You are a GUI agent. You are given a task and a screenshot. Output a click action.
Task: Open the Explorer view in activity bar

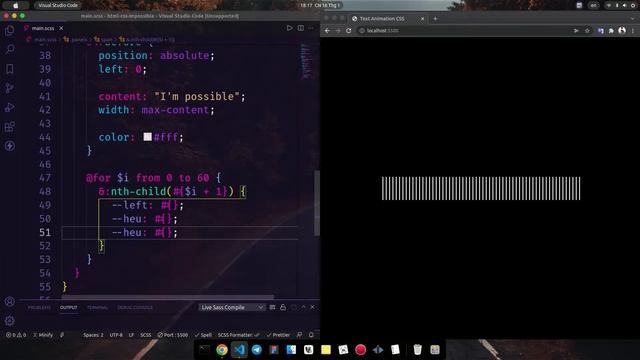pos(9,30)
